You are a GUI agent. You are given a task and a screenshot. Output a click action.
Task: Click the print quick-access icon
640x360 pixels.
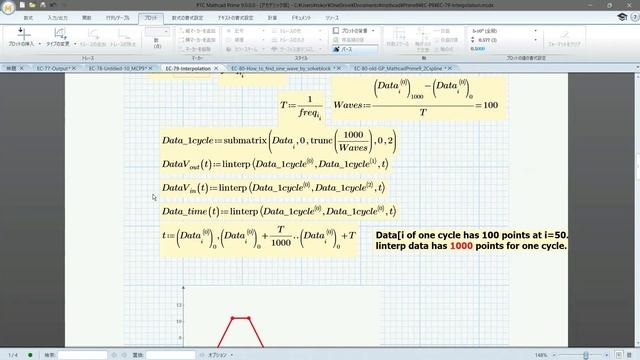42,5
